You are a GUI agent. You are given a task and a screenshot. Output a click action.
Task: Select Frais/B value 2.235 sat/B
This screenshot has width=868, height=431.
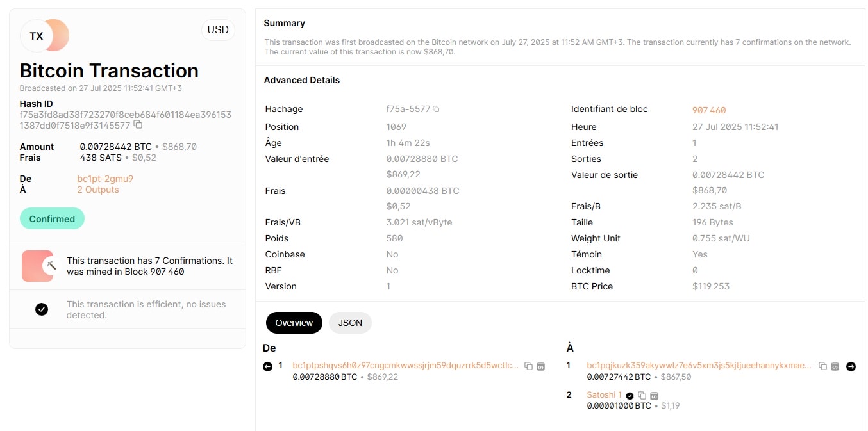click(x=717, y=206)
